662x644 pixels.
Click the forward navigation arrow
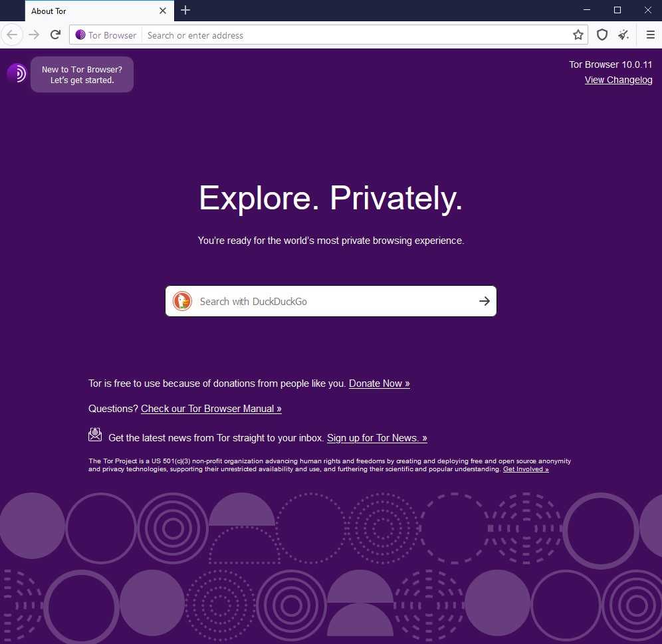[x=34, y=35]
